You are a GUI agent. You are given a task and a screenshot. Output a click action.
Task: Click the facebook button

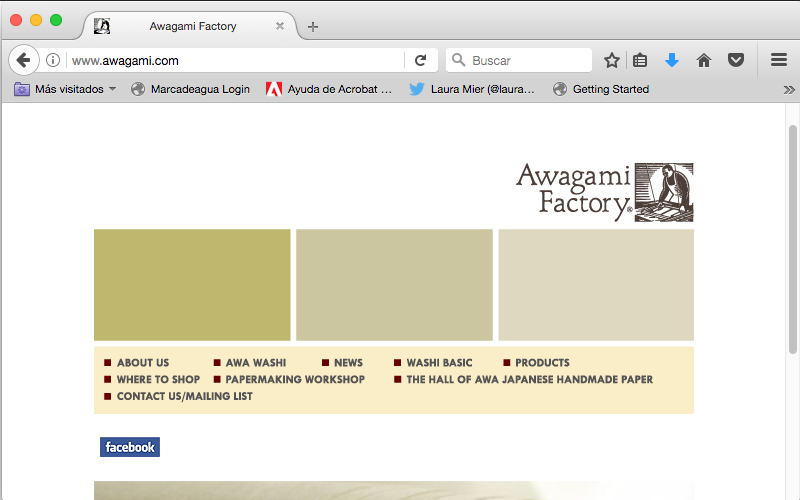tap(130, 447)
